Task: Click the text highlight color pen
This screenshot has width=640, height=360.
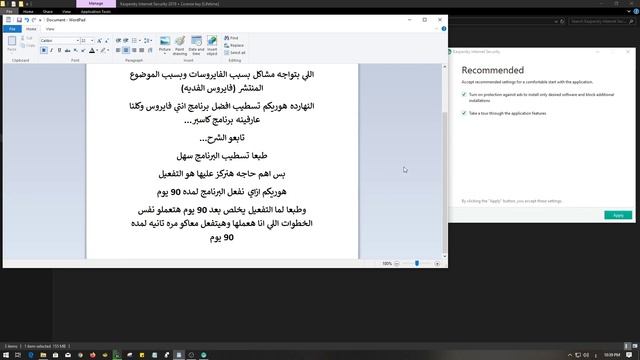Action: click(x=103, y=50)
